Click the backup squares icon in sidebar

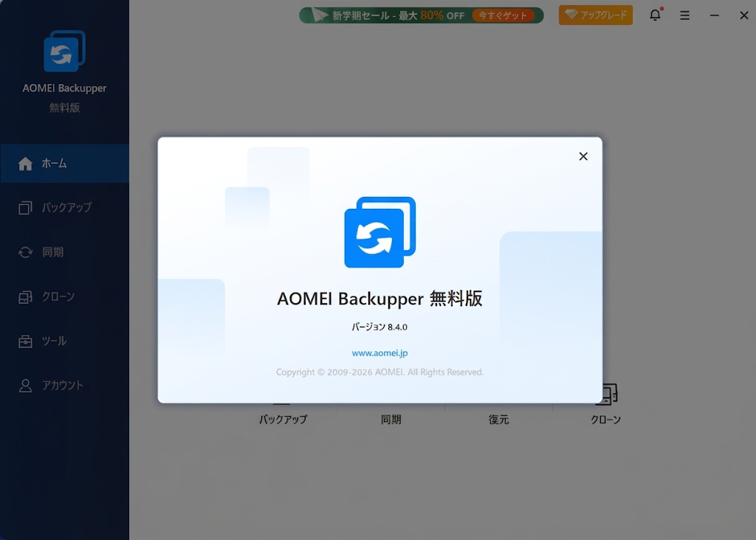(x=25, y=207)
